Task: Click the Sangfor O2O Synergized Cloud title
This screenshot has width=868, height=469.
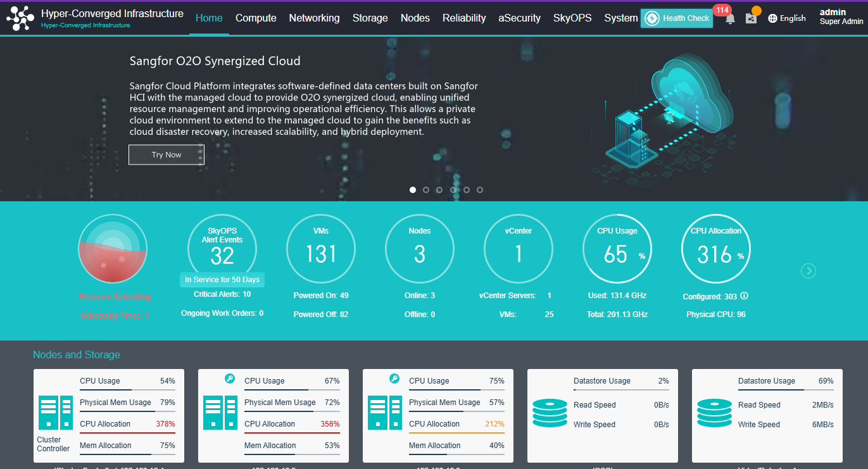Action: point(215,61)
